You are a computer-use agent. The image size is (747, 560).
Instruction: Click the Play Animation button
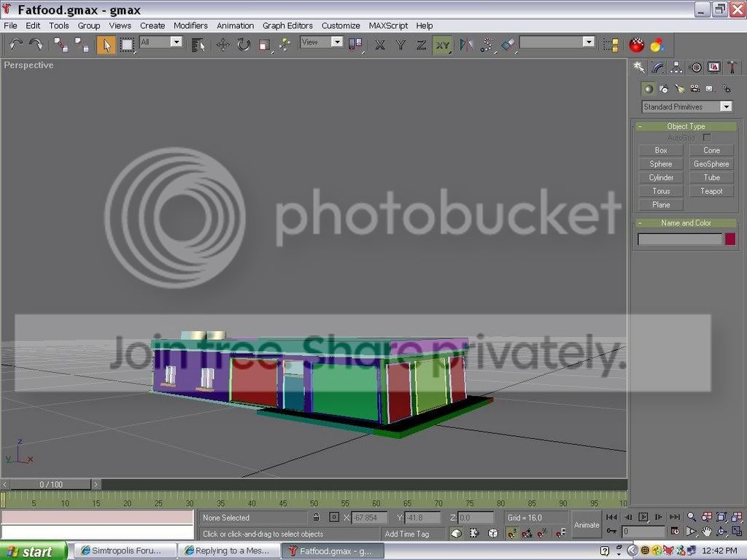coord(643,517)
